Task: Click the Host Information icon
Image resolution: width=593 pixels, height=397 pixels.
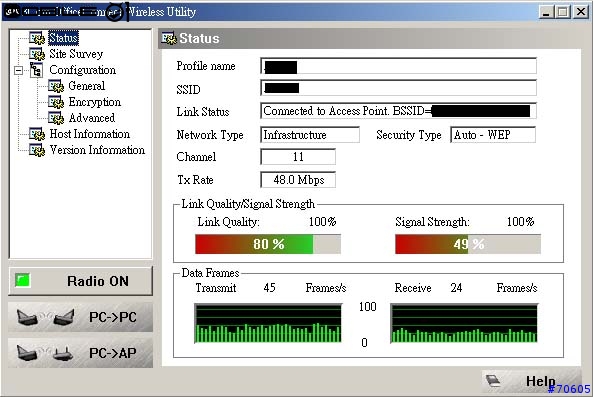Action: click(x=37, y=134)
